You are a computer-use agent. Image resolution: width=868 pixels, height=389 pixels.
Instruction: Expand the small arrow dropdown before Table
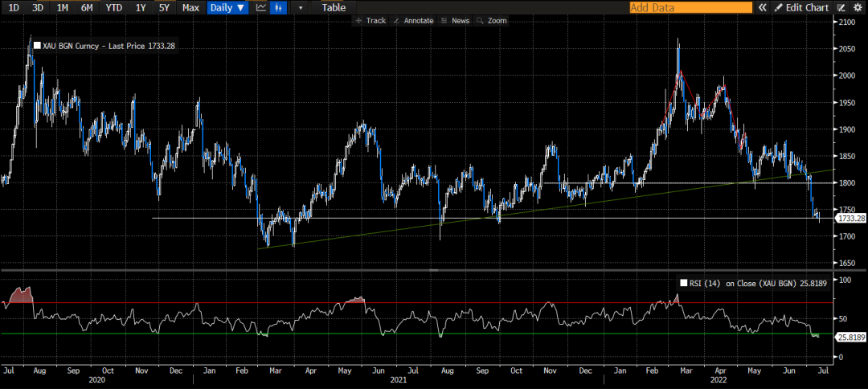pyautogui.click(x=301, y=7)
